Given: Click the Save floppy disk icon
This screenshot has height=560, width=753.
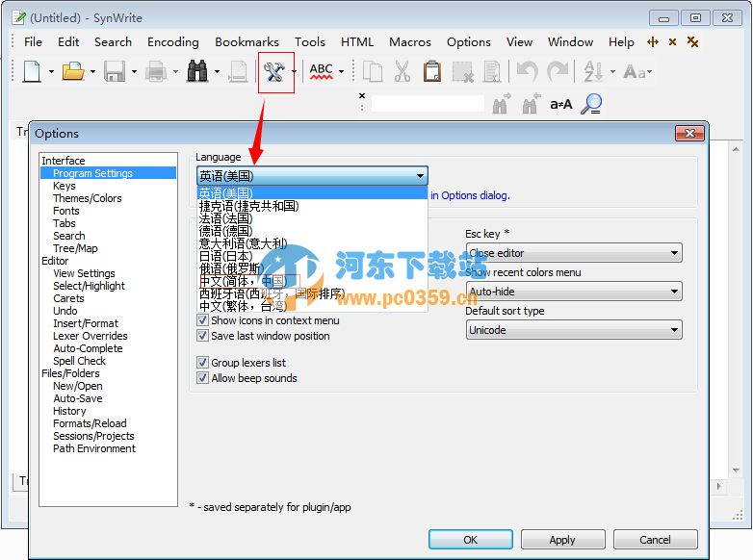Looking at the screenshot, I should 115,72.
